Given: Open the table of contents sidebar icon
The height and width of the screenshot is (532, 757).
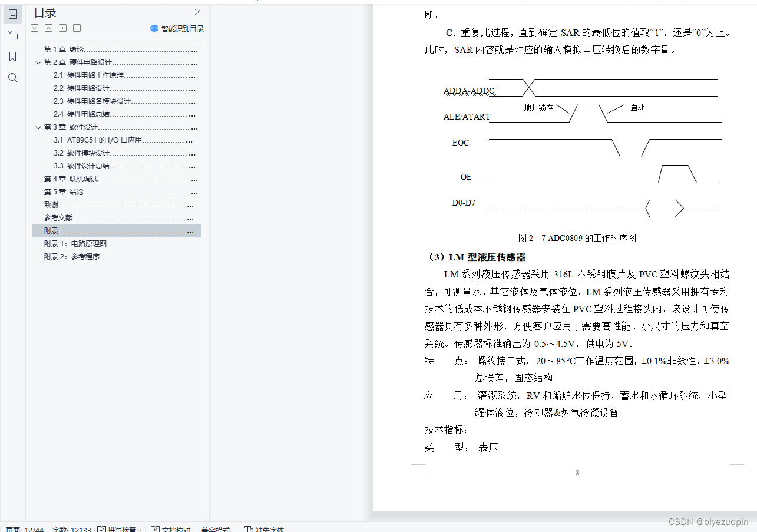Looking at the screenshot, I should [13, 14].
